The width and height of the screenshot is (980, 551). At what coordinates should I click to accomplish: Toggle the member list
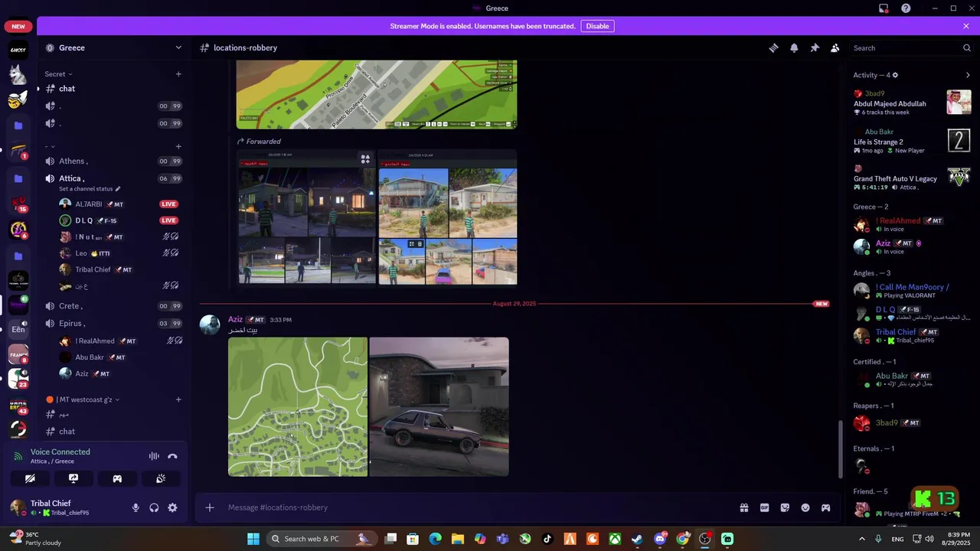pyautogui.click(x=835, y=47)
